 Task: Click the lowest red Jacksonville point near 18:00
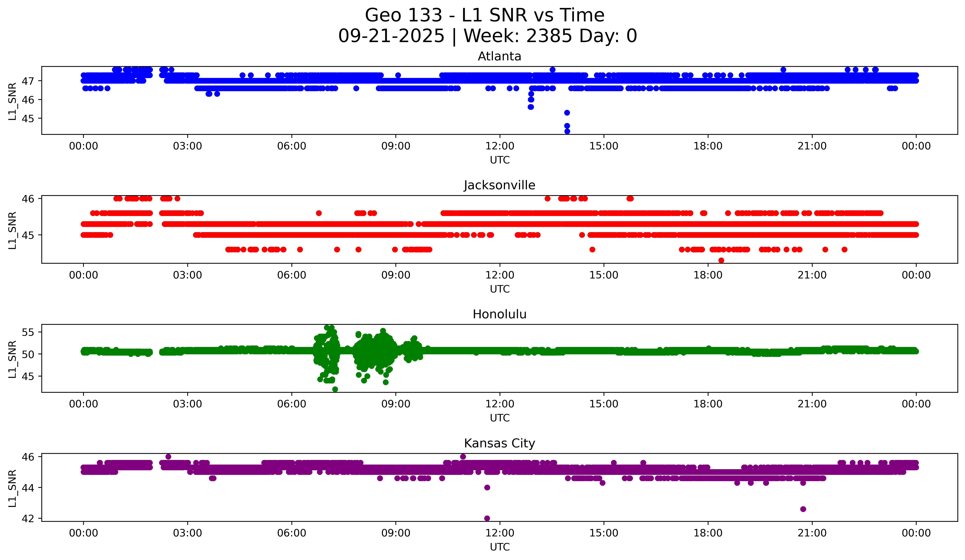(721, 260)
